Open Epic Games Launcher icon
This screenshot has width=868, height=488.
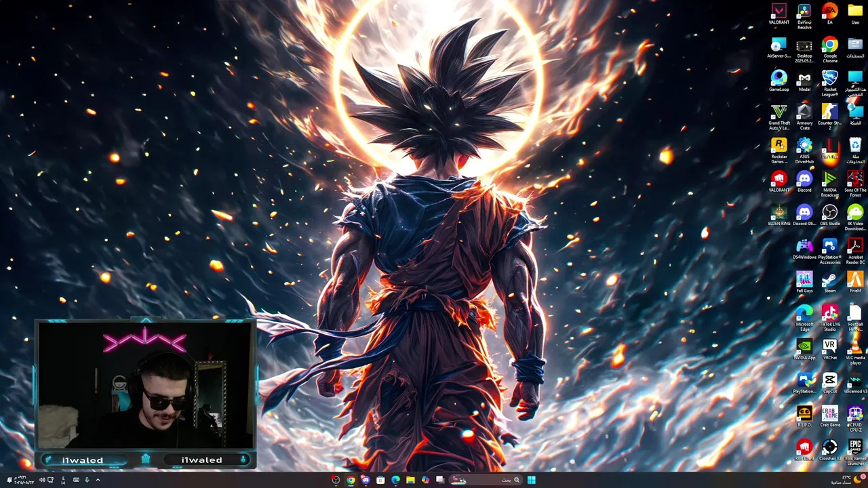click(x=855, y=453)
